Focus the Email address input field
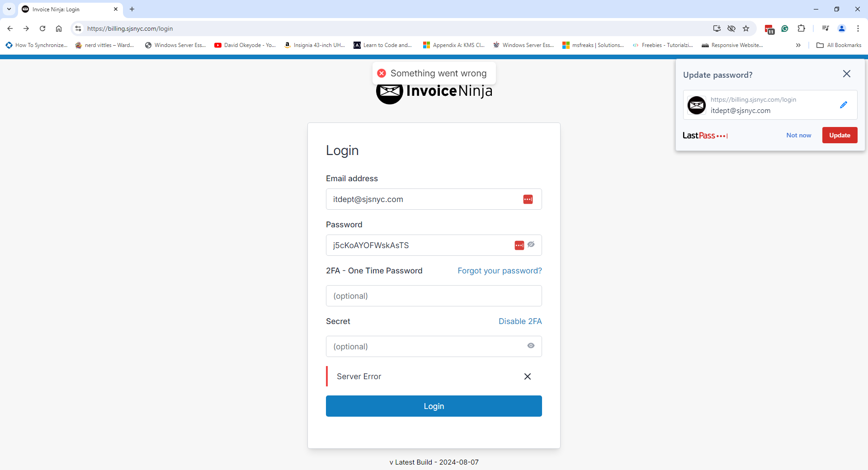Viewport: 868px width, 470px height. coord(434,199)
